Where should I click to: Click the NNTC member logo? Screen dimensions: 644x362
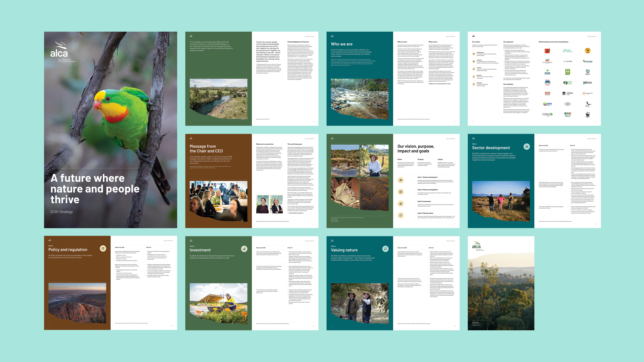pyautogui.click(x=588, y=72)
